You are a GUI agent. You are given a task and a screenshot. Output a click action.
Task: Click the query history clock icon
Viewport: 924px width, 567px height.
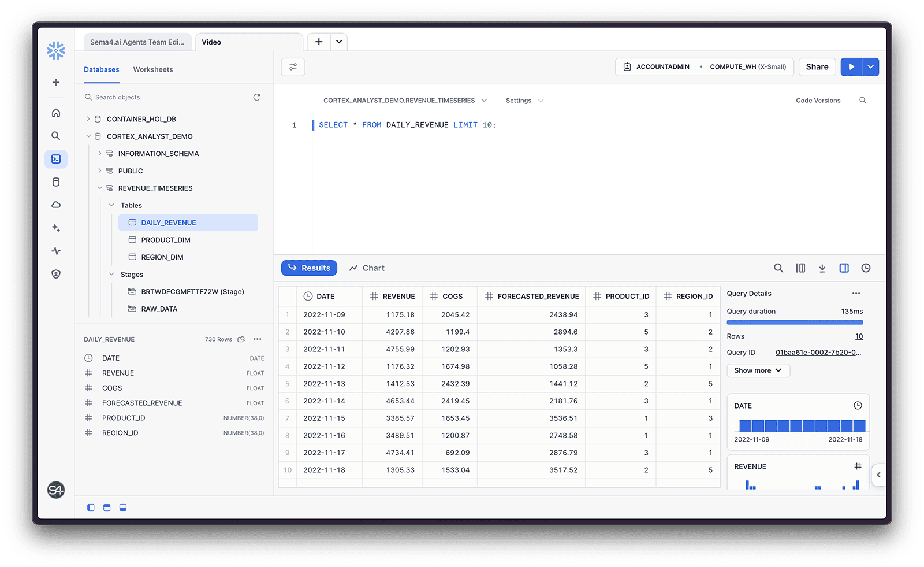tap(865, 268)
